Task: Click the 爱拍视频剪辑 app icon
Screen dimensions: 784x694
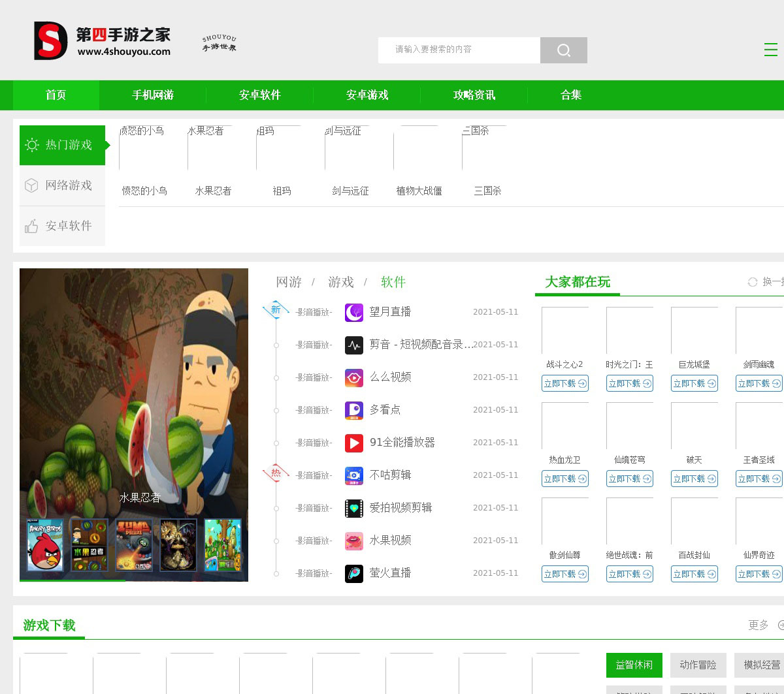Action: tap(354, 508)
